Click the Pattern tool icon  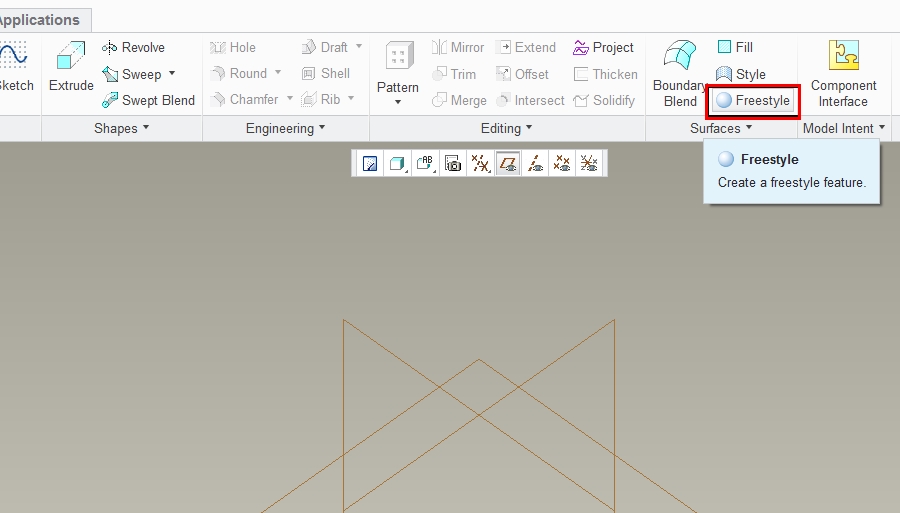[x=398, y=57]
